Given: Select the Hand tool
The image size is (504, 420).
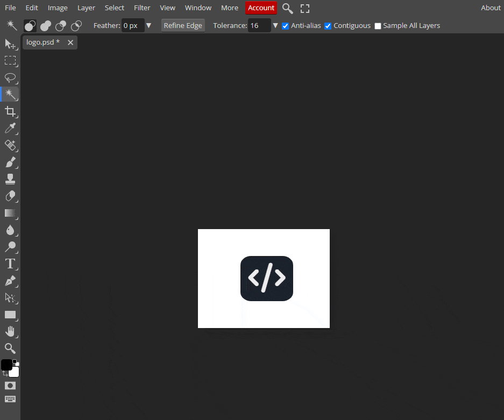Looking at the screenshot, I should pyautogui.click(x=10, y=331).
